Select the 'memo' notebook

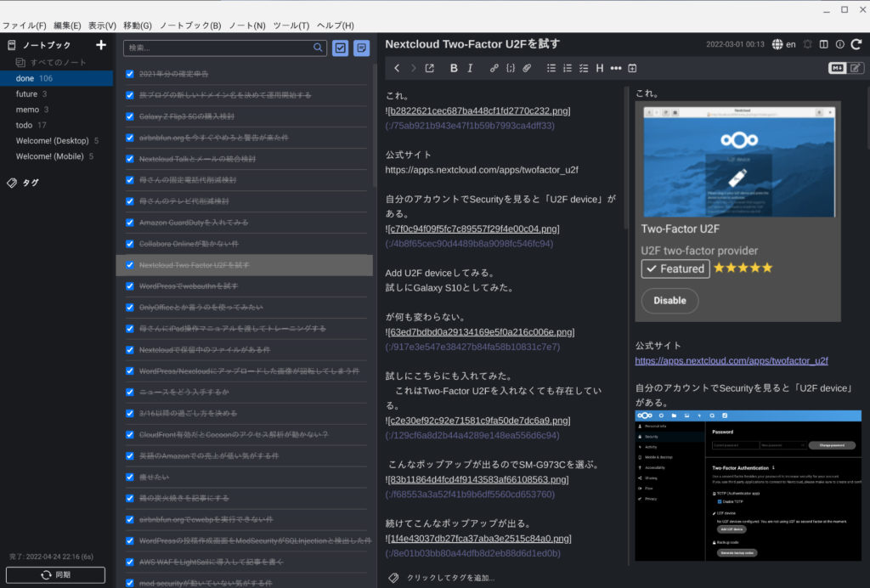(57, 110)
